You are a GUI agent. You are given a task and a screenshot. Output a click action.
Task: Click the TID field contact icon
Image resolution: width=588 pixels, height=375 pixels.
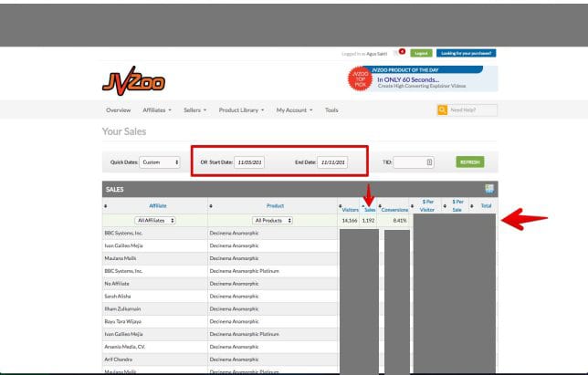(430, 162)
